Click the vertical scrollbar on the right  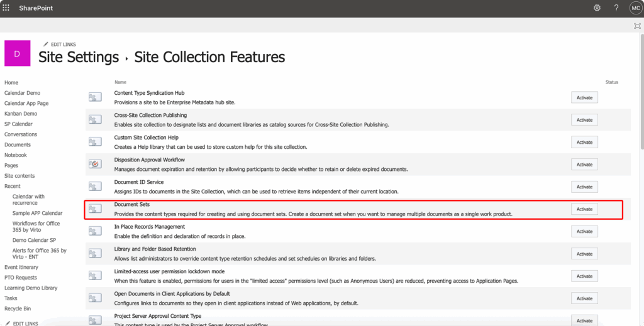tap(640, 94)
